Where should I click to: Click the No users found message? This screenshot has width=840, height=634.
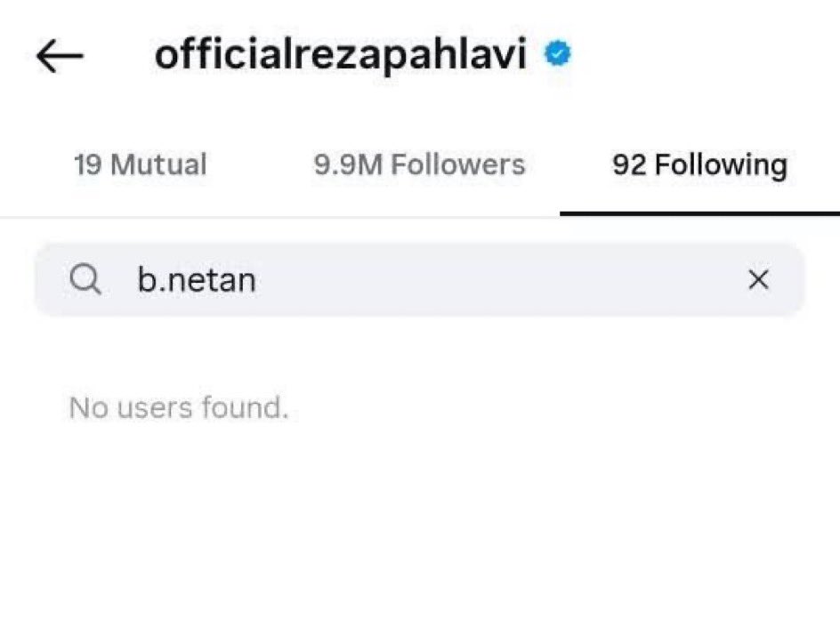(179, 407)
